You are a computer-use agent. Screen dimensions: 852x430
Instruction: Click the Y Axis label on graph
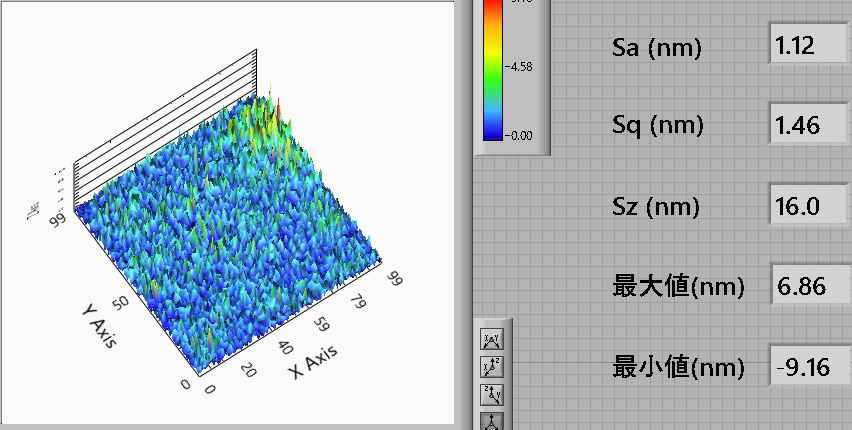click(98, 323)
